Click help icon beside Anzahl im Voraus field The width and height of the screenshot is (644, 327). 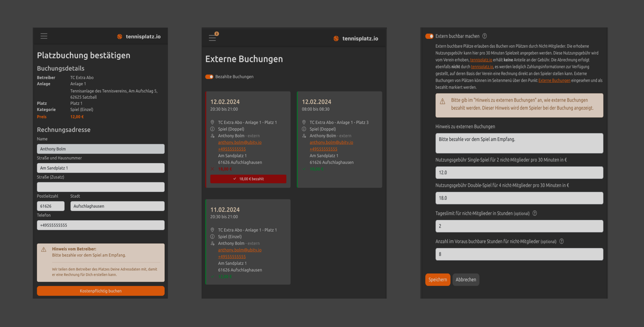562,241
